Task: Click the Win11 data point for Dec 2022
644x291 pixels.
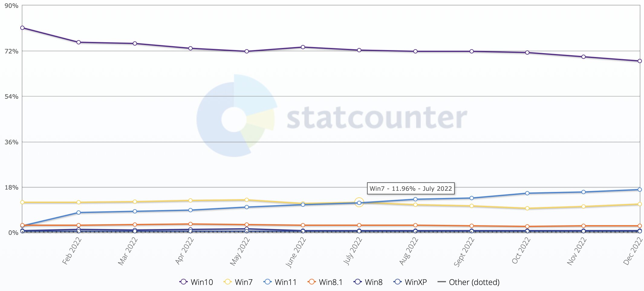Action: [640, 190]
